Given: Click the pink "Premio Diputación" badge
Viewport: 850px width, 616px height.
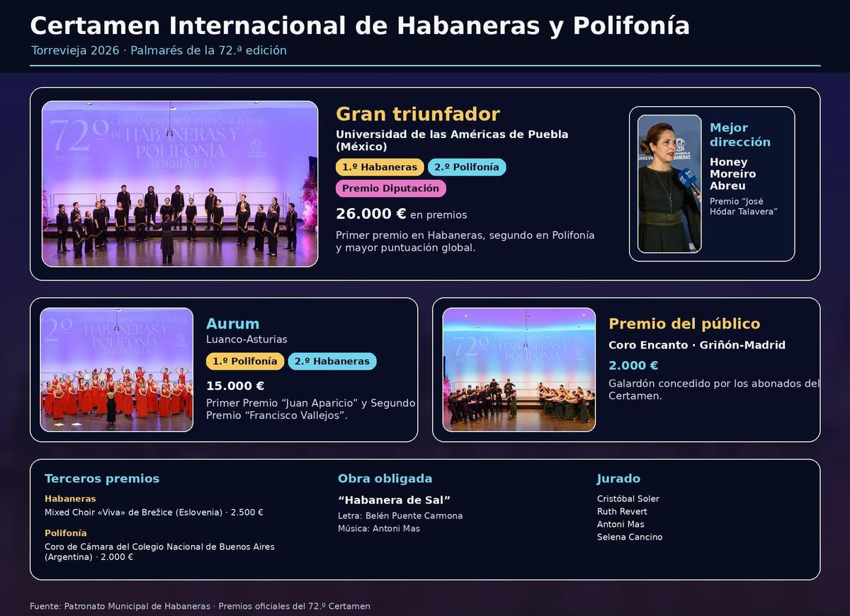Looking at the screenshot, I should click(x=391, y=188).
